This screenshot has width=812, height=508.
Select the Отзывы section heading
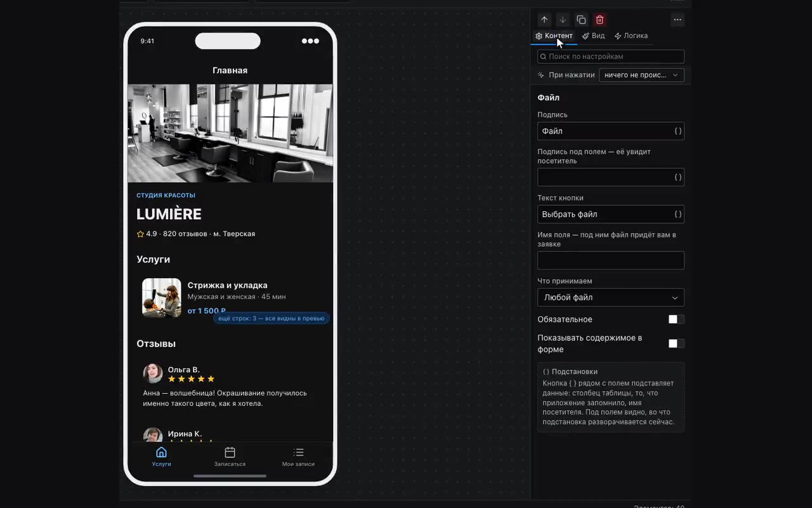(156, 344)
